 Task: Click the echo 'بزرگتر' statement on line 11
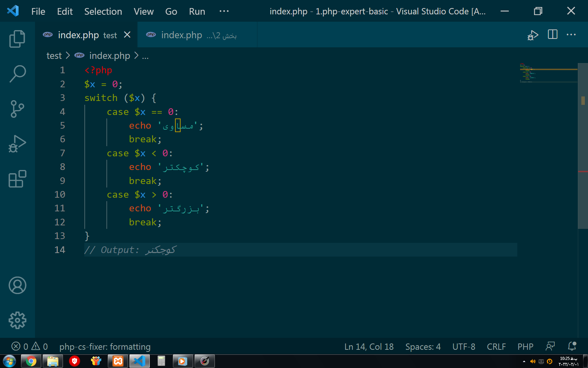[x=169, y=208]
